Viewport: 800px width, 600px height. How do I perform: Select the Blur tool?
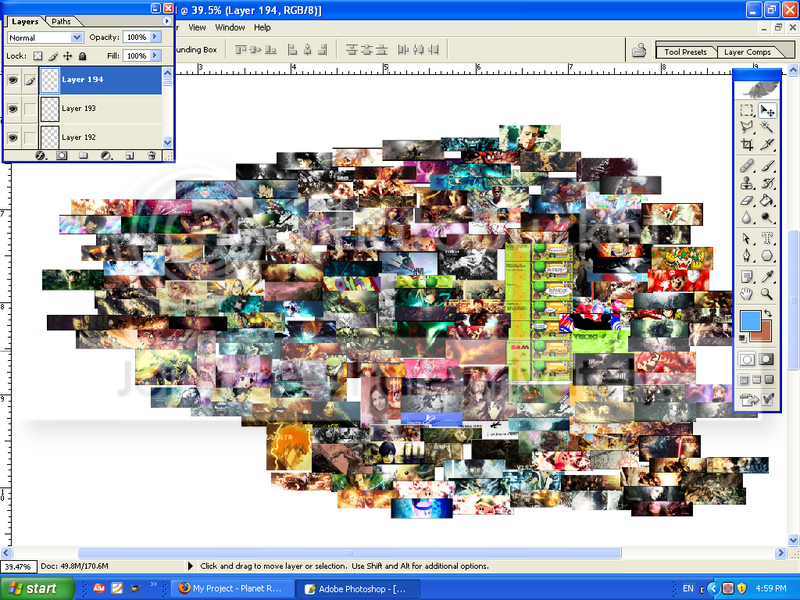coord(747,218)
